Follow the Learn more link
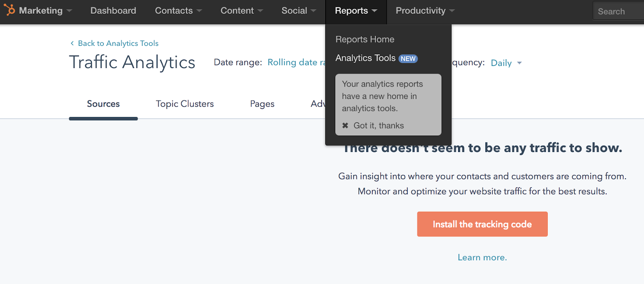The width and height of the screenshot is (644, 284). [x=482, y=257]
